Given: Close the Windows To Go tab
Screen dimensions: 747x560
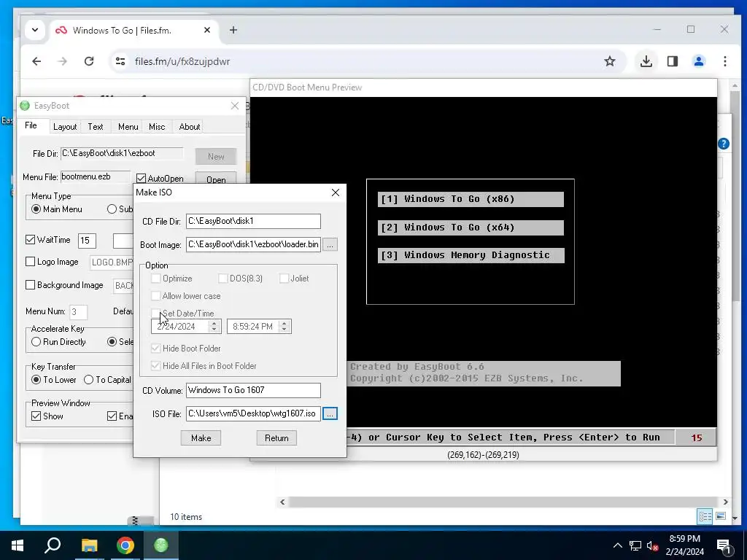Looking at the screenshot, I should (x=206, y=30).
